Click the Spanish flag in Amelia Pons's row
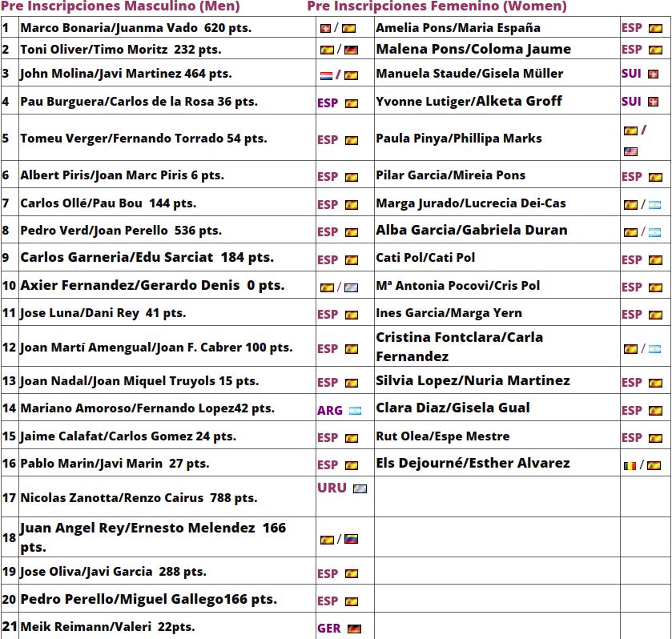Image resolution: width=672 pixels, height=639 pixels. (x=655, y=28)
